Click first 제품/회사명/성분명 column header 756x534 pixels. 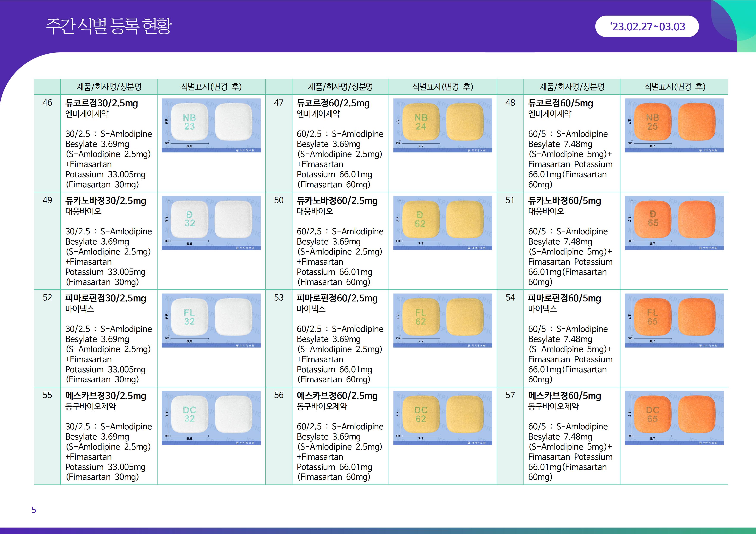click(109, 87)
